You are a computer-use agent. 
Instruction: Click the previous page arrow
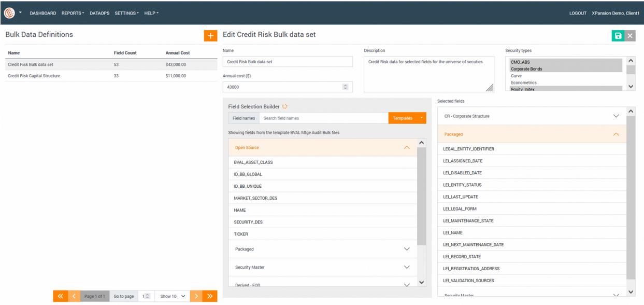[74, 296]
